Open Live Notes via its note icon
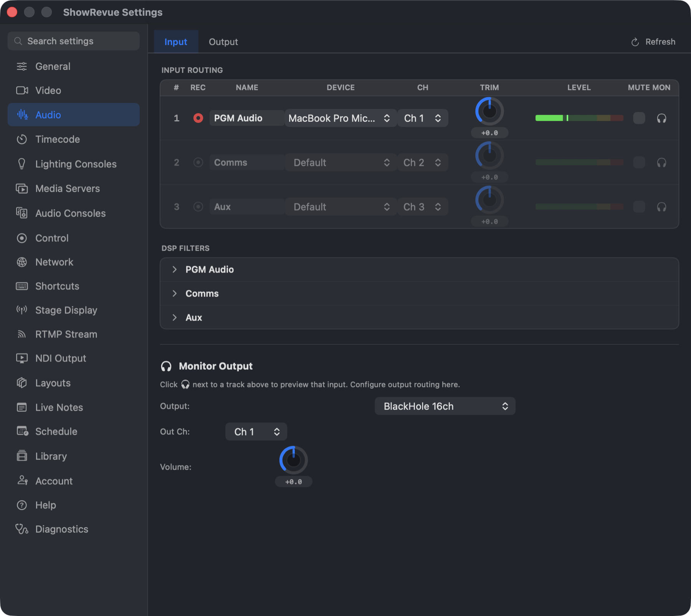The width and height of the screenshot is (691, 616). [x=22, y=407]
